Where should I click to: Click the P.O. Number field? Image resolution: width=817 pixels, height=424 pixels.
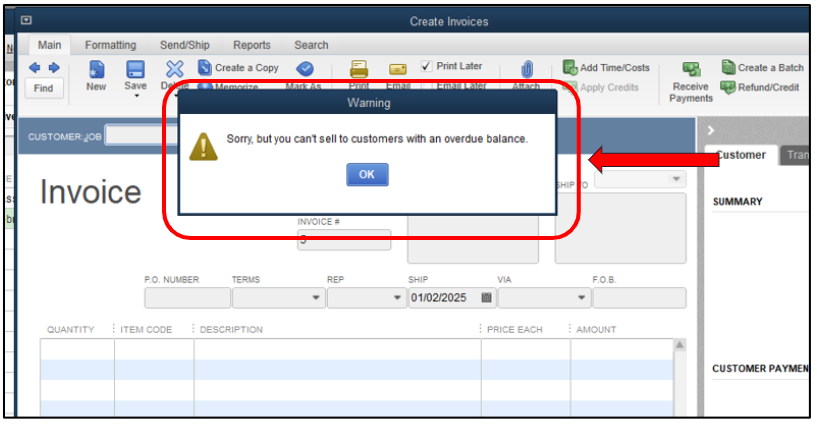tap(188, 298)
